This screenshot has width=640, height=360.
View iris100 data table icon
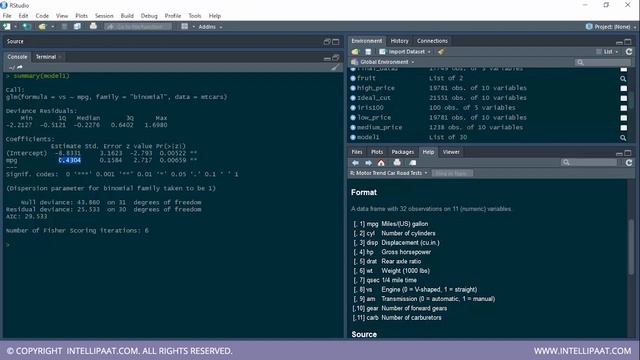[624, 108]
